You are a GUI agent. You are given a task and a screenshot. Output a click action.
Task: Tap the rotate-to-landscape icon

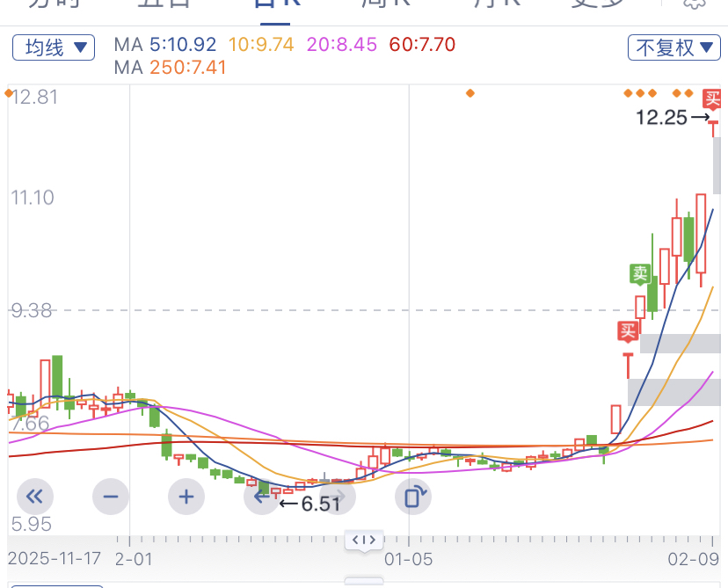click(413, 497)
